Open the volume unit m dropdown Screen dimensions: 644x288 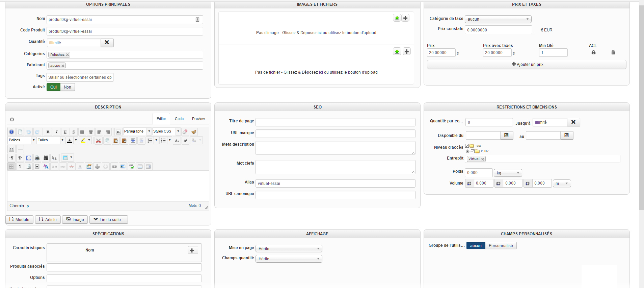click(562, 184)
